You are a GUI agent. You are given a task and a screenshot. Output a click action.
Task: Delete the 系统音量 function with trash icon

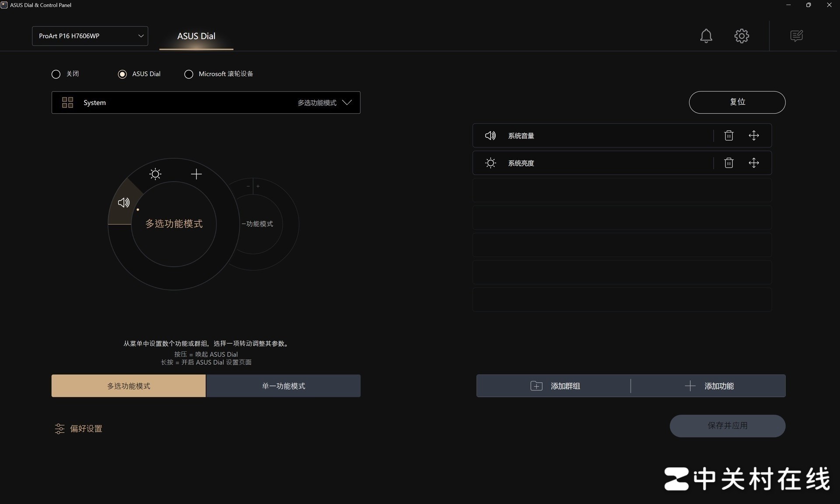pos(728,136)
